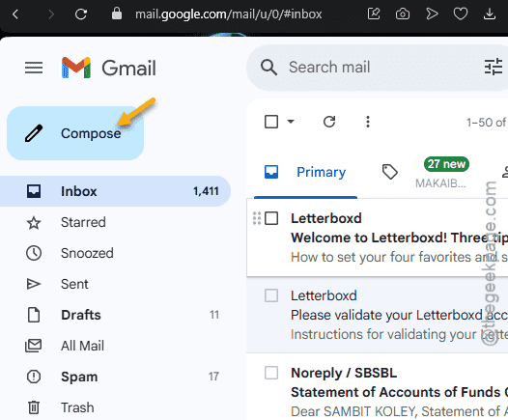The height and width of the screenshot is (420, 508).
Task: Open the browser downloads icon
Action: tap(490, 14)
